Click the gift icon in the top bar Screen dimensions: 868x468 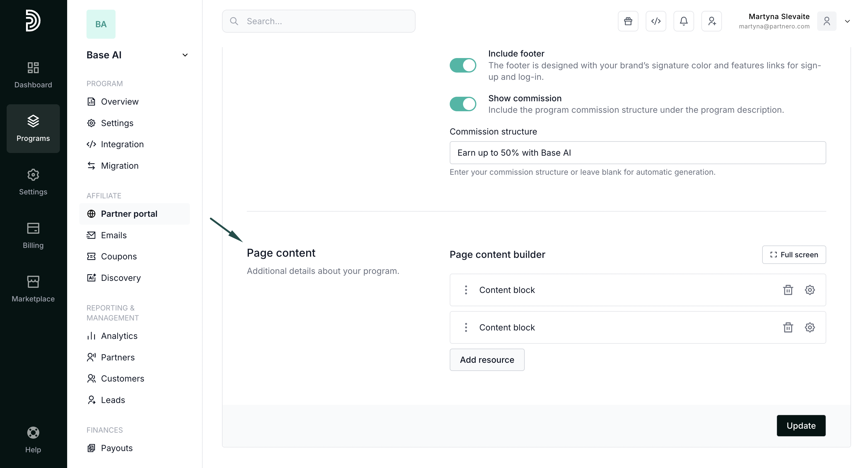click(x=628, y=21)
